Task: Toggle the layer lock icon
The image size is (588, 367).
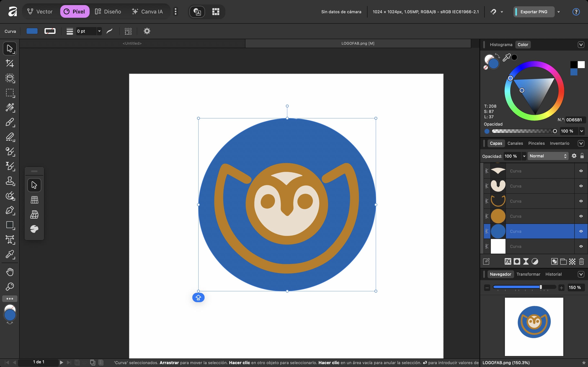Action: (x=582, y=156)
